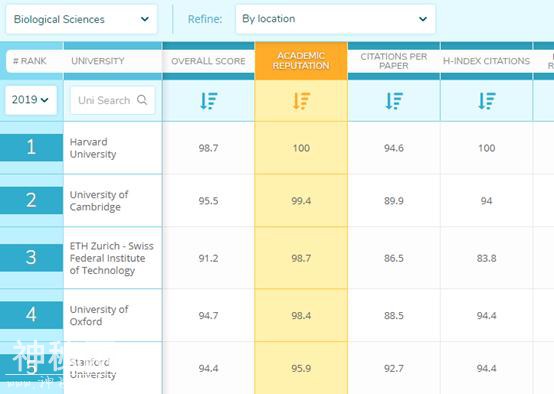Open Harvard University link
The width and height of the screenshot is (554, 394).
93,148
